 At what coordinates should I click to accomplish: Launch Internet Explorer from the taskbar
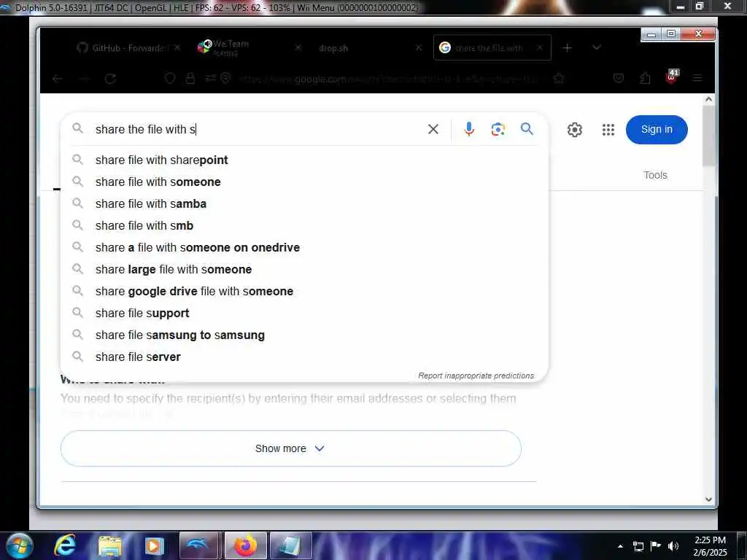[65, 545]
